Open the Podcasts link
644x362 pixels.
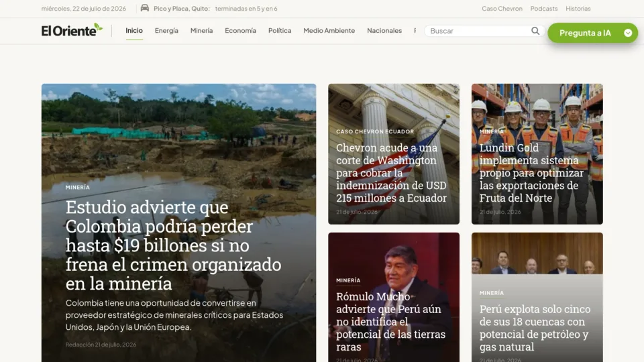coord(544,8)
